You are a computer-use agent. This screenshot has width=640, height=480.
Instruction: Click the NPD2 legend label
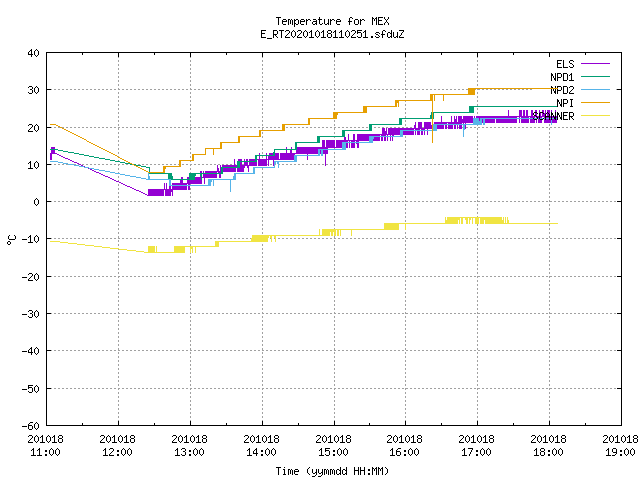[562, 90]
